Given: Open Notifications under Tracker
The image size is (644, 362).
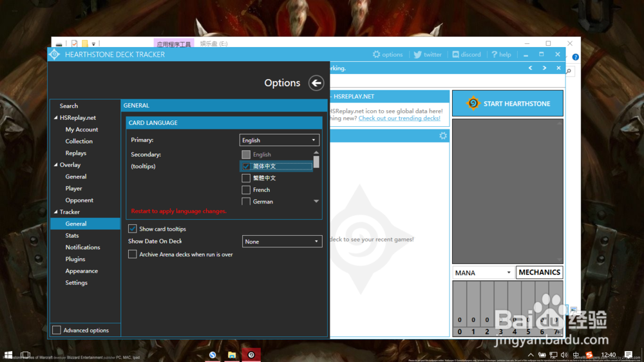Looking at the screenshot, I should (82, 247).
